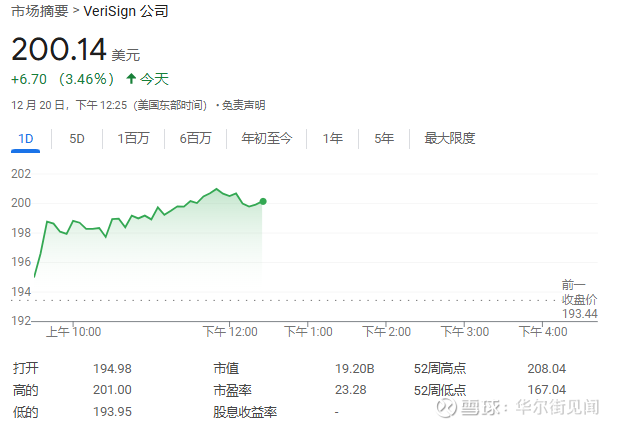Image resolution: width=617 pixels, height=426 pixels.
Task: Switch to the 5D chart tab
Action: pyautogui.click(x=77, y=138)
